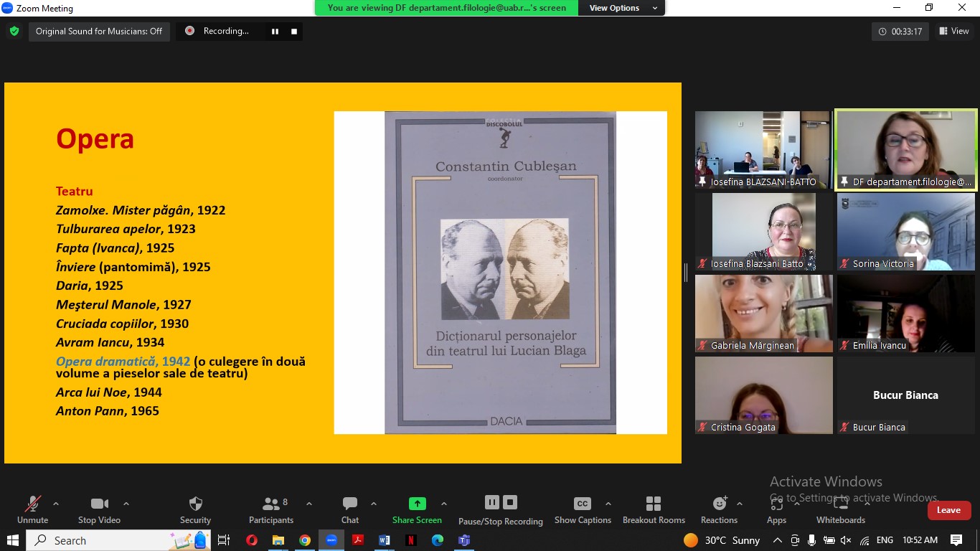Image resolution: width=980 pixels, height=551 pixels.
Task: Open the Participants panel icon
Action: (271, 504)
